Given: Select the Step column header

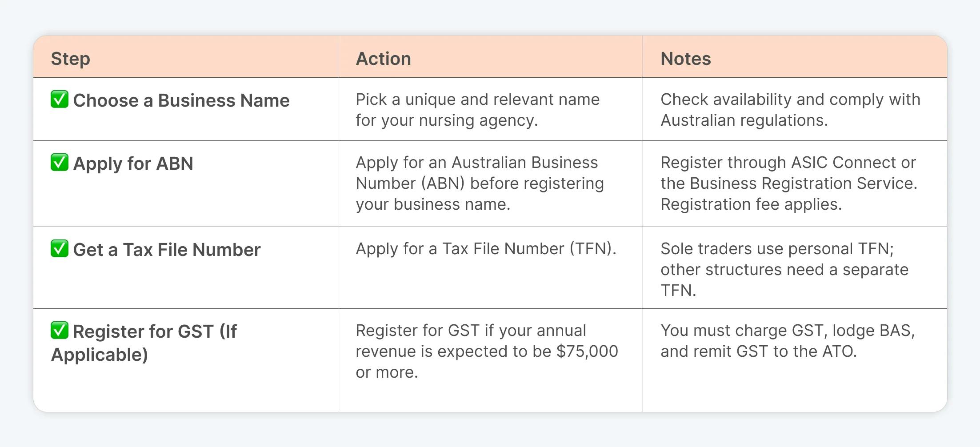Looking at the screenshot, I should [x=71, y=59].
